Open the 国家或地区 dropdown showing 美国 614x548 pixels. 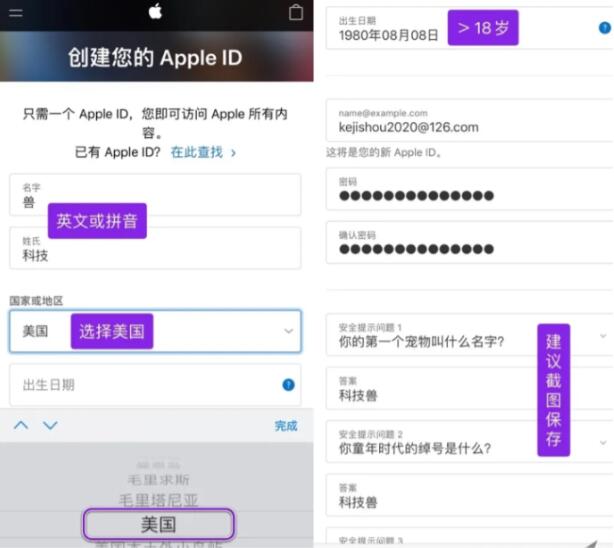pos(155,331)
